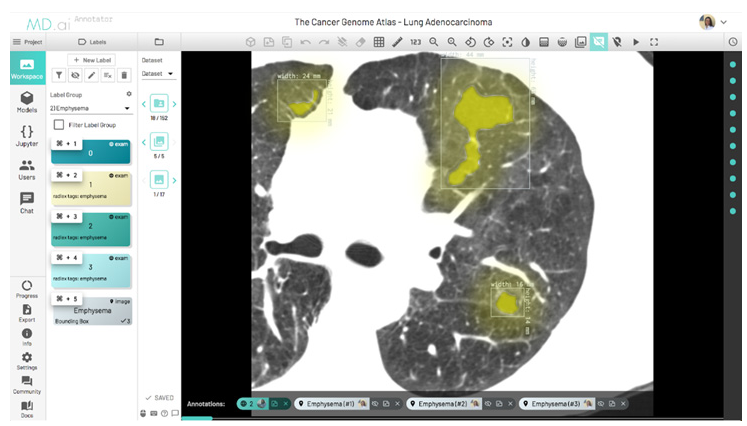The height and width of the screenshot is (426, 747).
Task: Hide the Emphysema (#1) annotation
Action: [375, 404]
